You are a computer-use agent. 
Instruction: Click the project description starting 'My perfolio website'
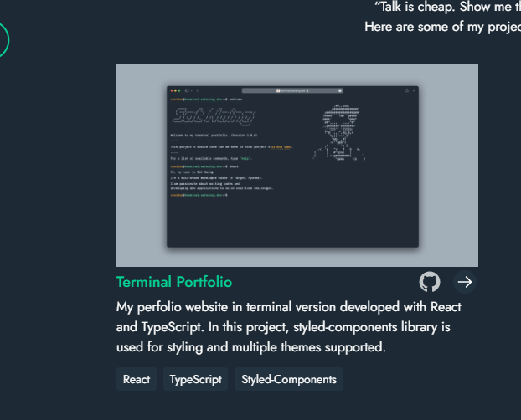click(289, 327)
